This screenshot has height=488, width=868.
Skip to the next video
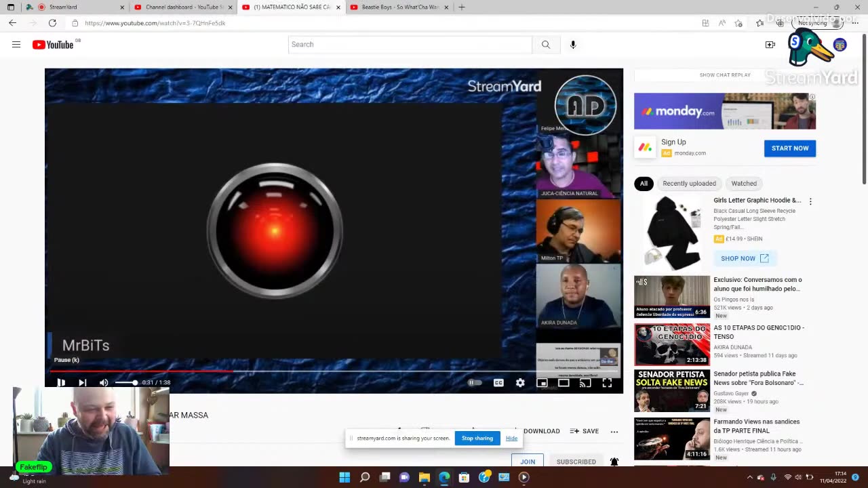[82, 382]
